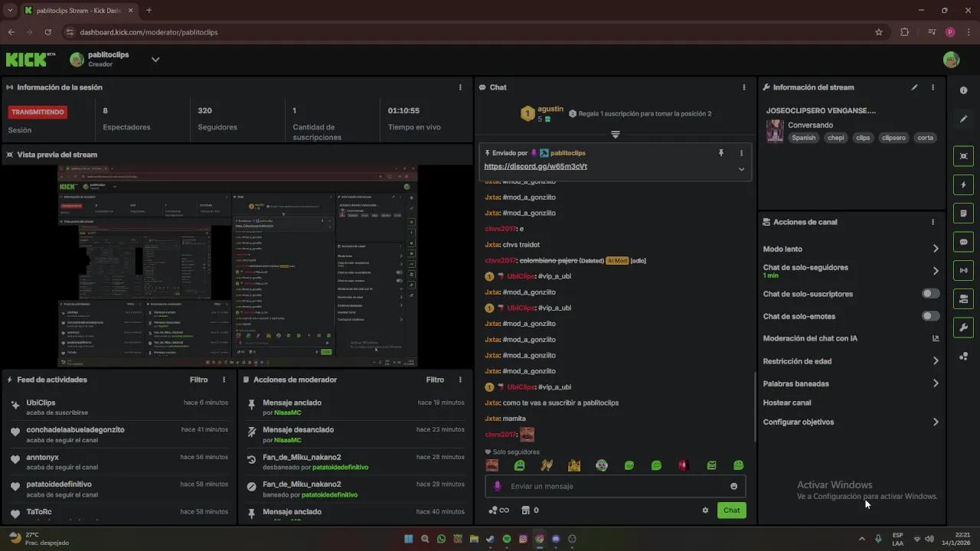Open Información de la sesión three-dot menu
This screenshot has width=980, height=551.
pos(460,87)
